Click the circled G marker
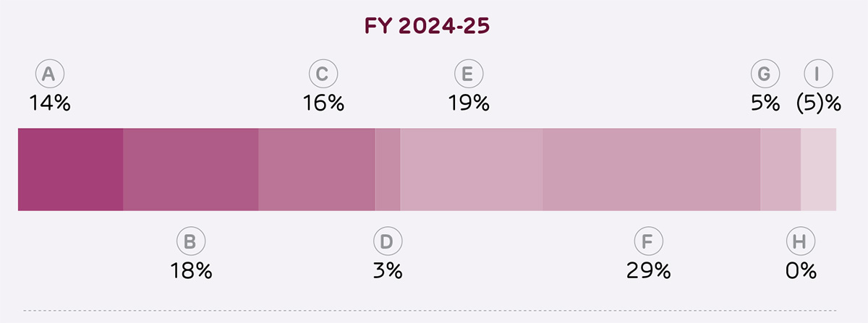Viewport: 868px width, 323px height. click(765, 74)
